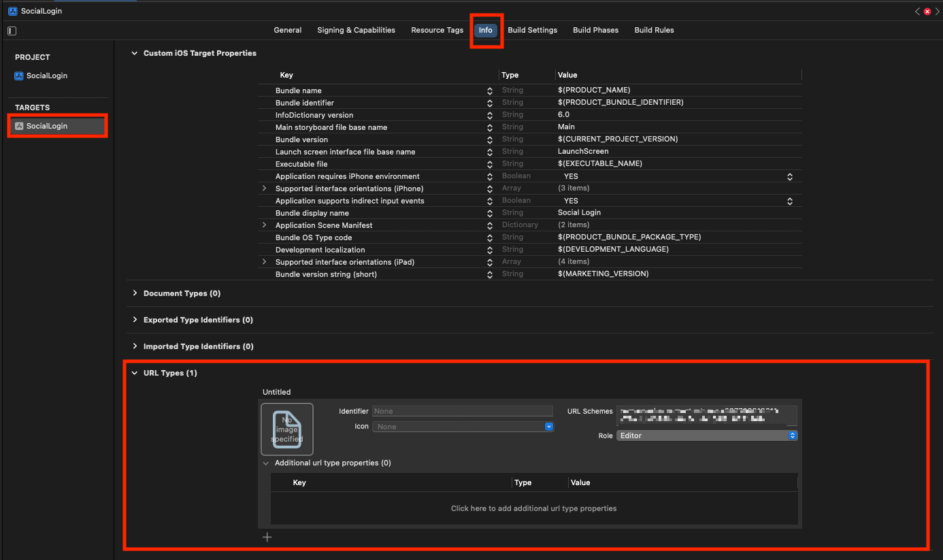Click the SocialLogin project file icon in header
The height and width of the screenshot is (560, 943).
(x=12, y=11)
